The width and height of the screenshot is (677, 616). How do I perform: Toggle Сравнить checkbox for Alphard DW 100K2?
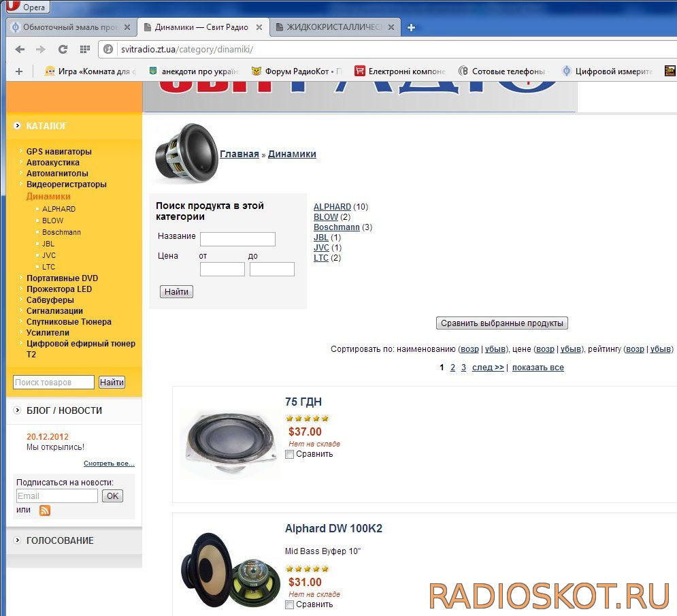pos(290,604)
